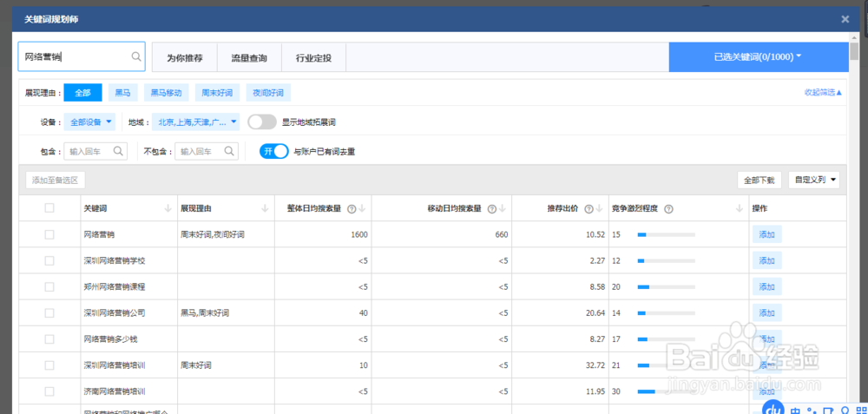Click the 添加至备选区 button
868x414 pixels.
(x=56, y=180)
